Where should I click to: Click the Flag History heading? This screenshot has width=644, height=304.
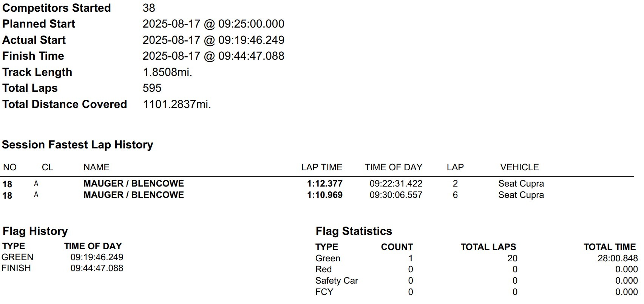[x=35, y=231]
